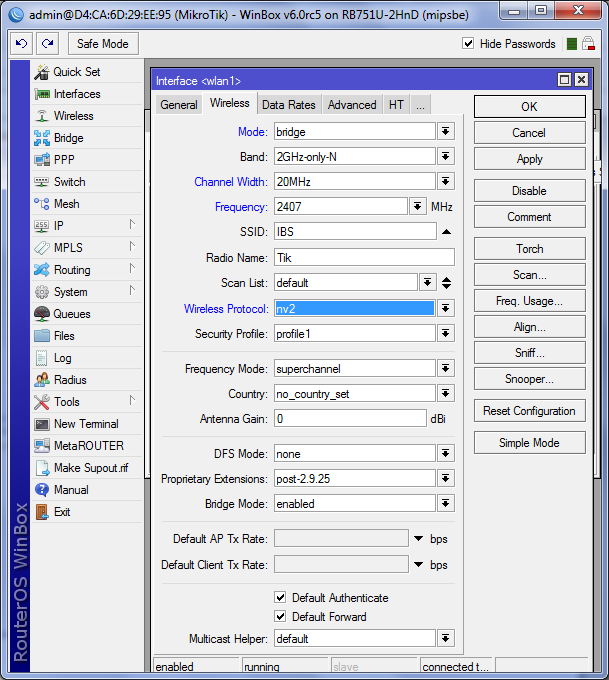Click the Apply button
609x680 pixels.
coord(530,159)
